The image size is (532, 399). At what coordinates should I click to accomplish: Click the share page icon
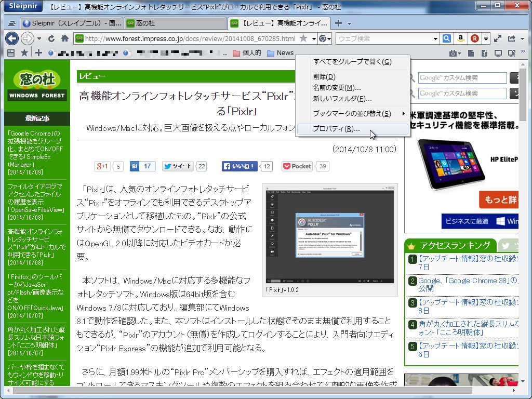(x=512, y=38)
